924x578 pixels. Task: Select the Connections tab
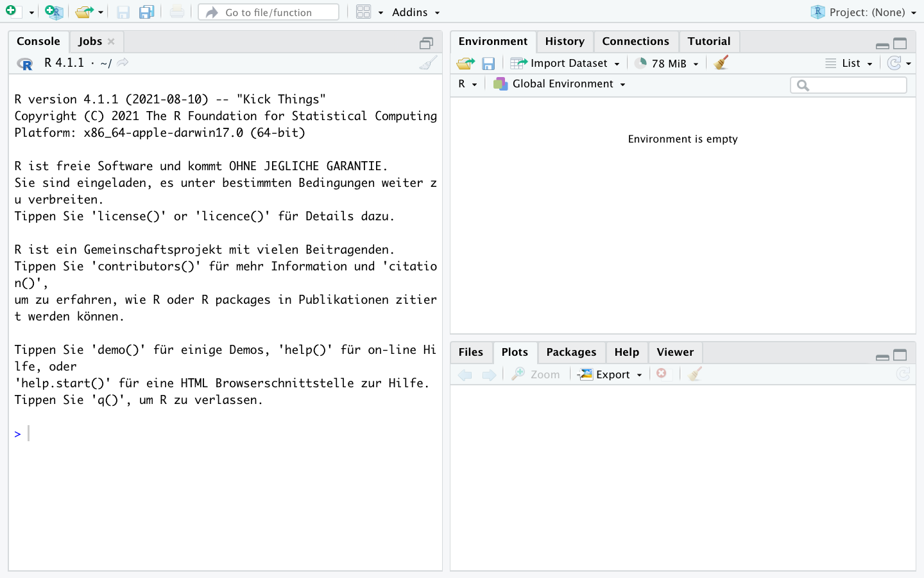pos(635,41)
